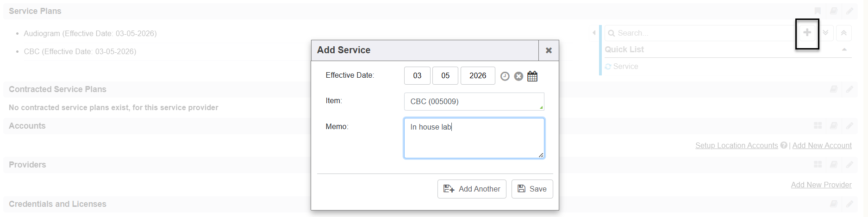Viewport: 868px width, 217px height.
Task: Click the grid icon in the Accounts header
Action: pos(818,126)
